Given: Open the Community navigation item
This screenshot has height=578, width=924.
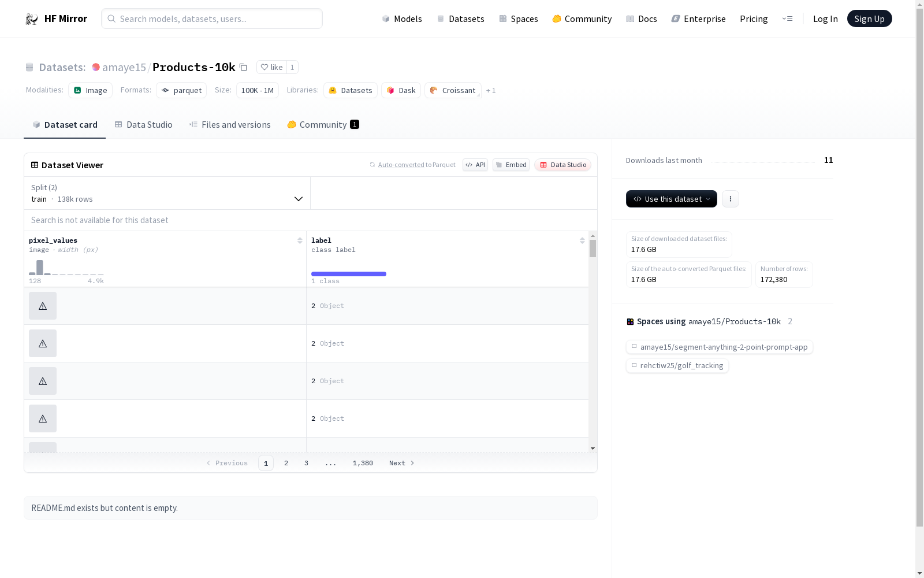Looking at the screenshot, I should point(582,19).
